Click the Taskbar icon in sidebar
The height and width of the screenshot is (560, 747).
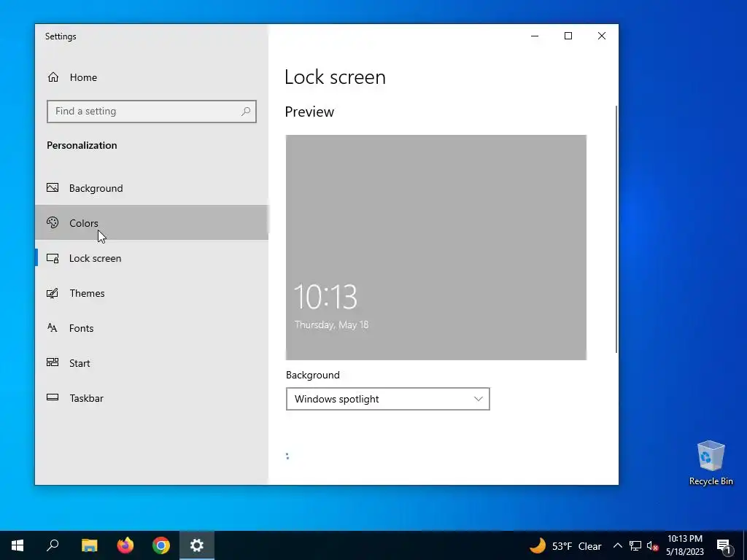click(53, 397)
